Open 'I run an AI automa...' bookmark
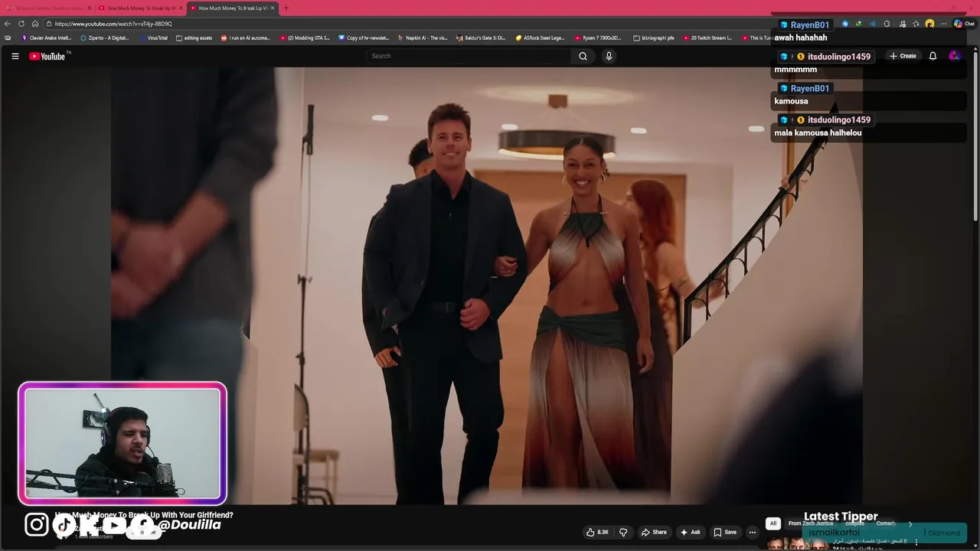The height and width of the screenshot is (551, 980). tap(246, 37)
